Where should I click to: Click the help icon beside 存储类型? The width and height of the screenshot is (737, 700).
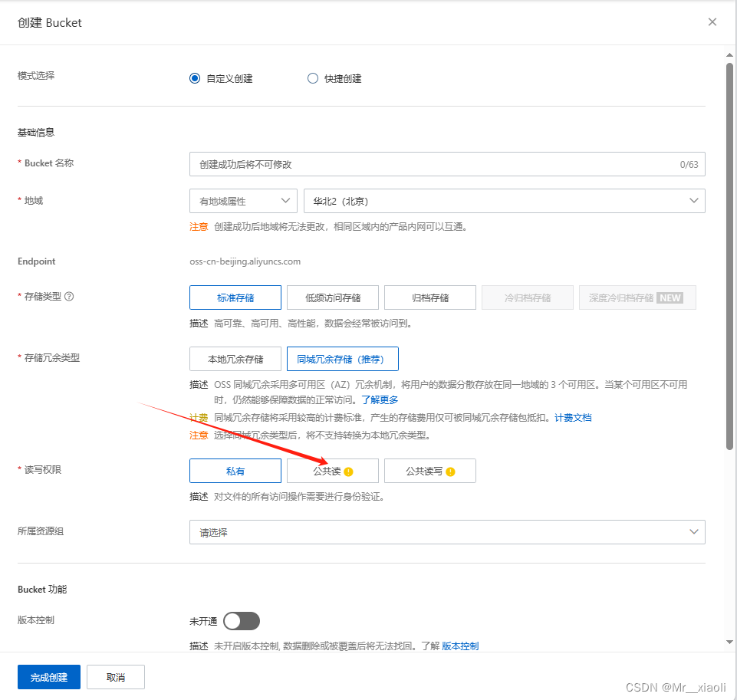[x=69, y=296]
